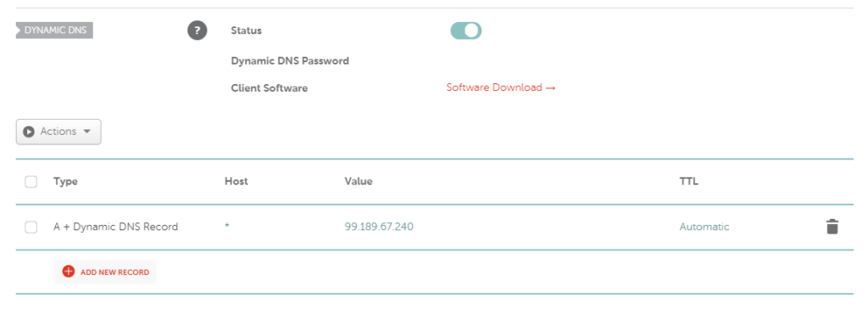Open the Actions dropdown menu
The height and width of the screenshot is (309, 868).
tap(58, 132)
